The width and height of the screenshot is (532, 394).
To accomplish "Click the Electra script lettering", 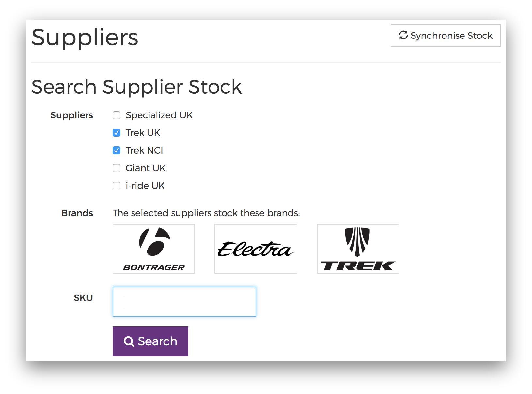I will click(x=256, y=249).
